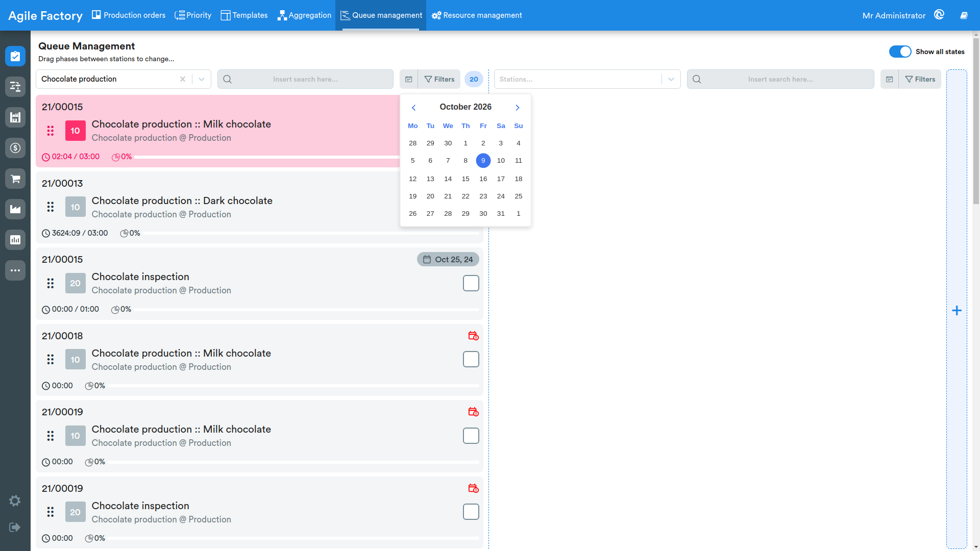Select October 23 in the calendar
This screenshot has width=980, height=551.
pyautogui.click(x=483, y=196)
